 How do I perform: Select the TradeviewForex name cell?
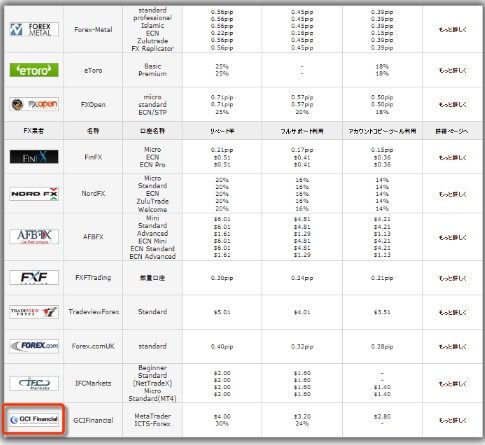click(94, 312)
